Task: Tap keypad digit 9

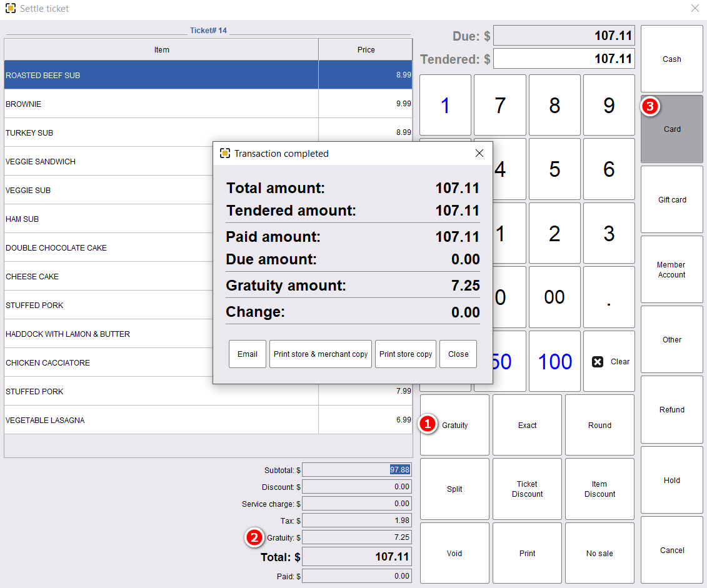Action: pyautogui.click(x=609, y=105)
